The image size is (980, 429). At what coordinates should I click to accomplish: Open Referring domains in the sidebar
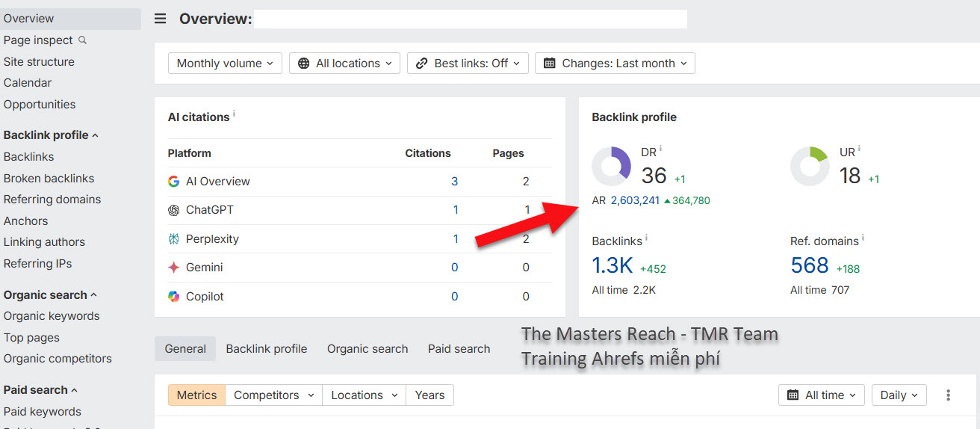pyautogui.click(x=52, y=200)
